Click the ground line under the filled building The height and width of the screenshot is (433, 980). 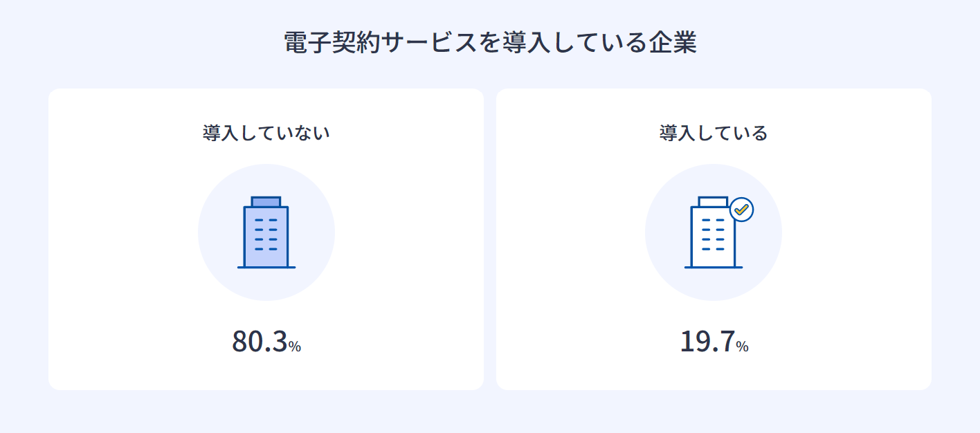click(266, 267)
